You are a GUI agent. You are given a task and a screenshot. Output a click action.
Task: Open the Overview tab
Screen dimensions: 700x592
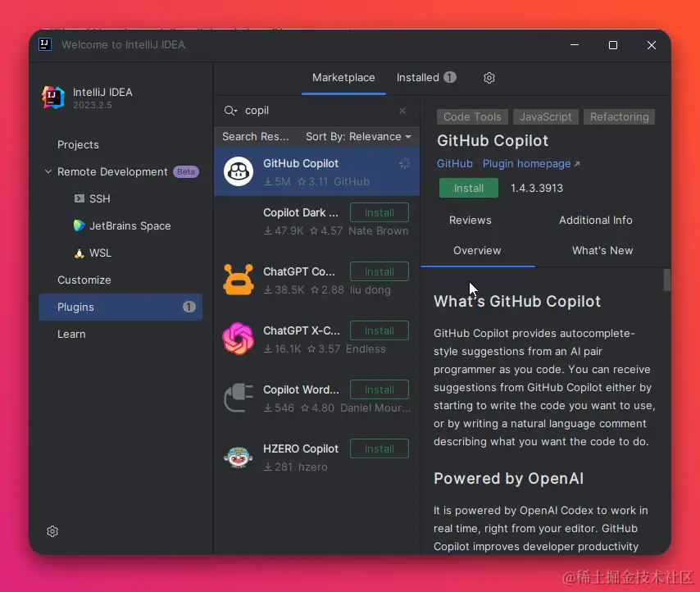(477, 250)
